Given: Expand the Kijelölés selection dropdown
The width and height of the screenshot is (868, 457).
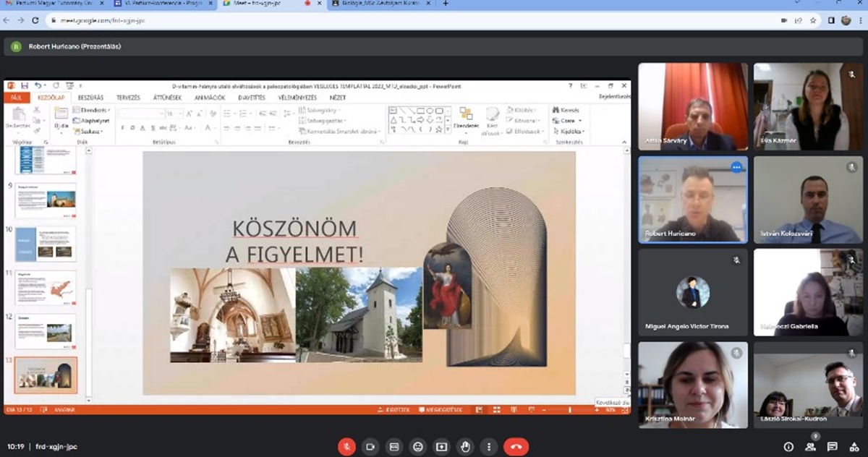Looking at the screenshot, I should tap(572, 132).
